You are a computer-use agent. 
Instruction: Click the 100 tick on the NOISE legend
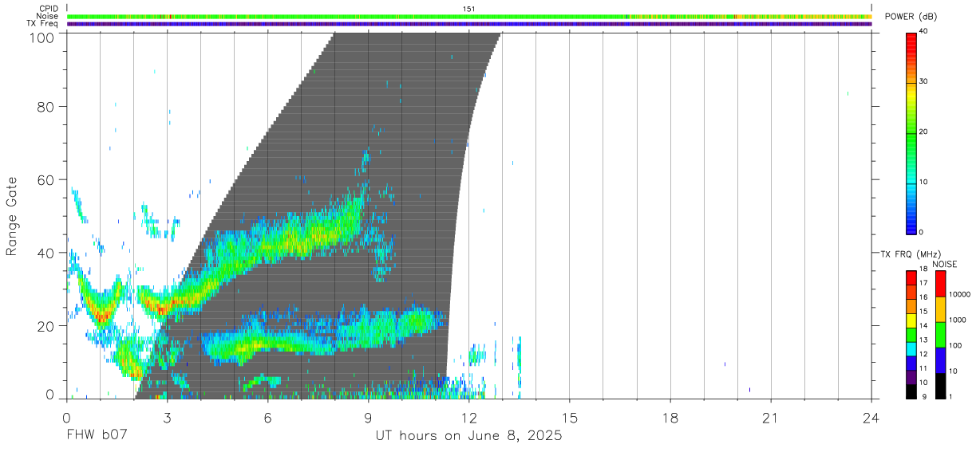coord(956,346)
